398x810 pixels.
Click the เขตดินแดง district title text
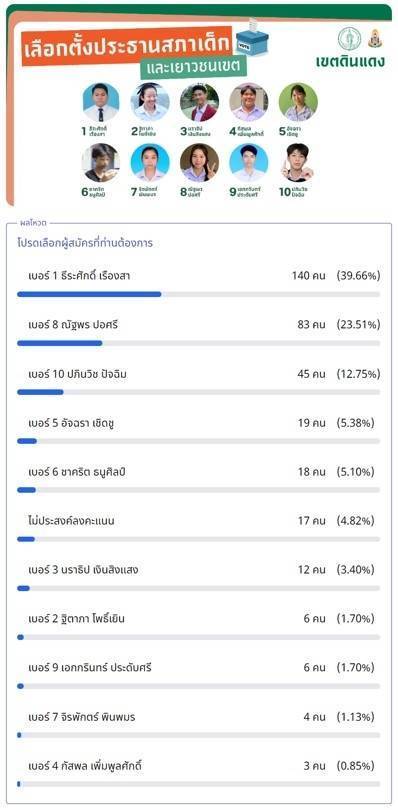(x=350, y=61)
